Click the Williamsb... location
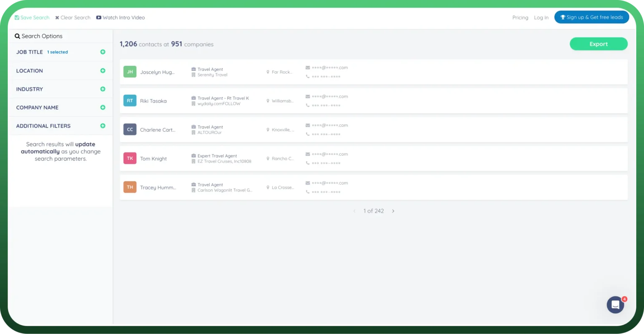The image size is (644, 334). point(283,101)
